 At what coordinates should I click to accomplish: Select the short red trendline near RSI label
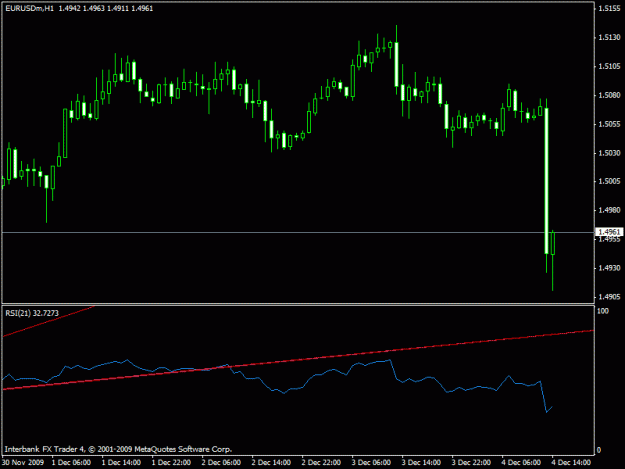coord(48,322)
